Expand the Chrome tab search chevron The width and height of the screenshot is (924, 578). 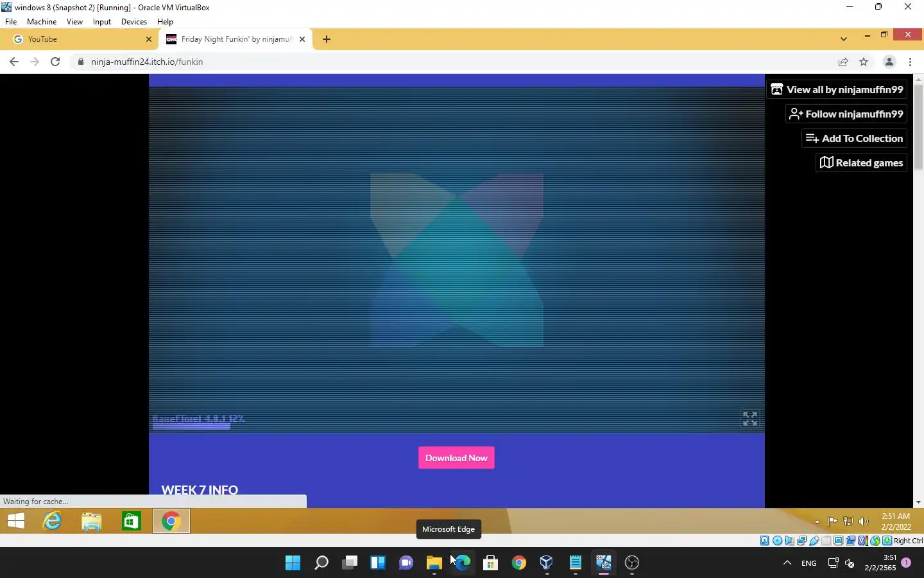tap(843, 39)
